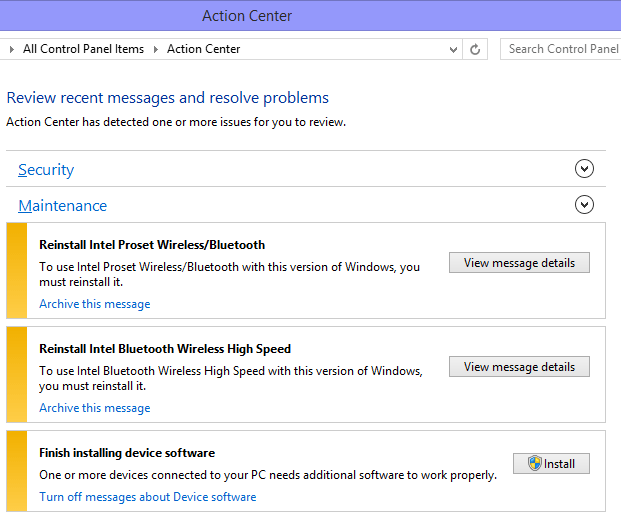This screenshot has width=621, height=518.
Task: Select the Action Center breadcrumb
Action: point(204,49)
